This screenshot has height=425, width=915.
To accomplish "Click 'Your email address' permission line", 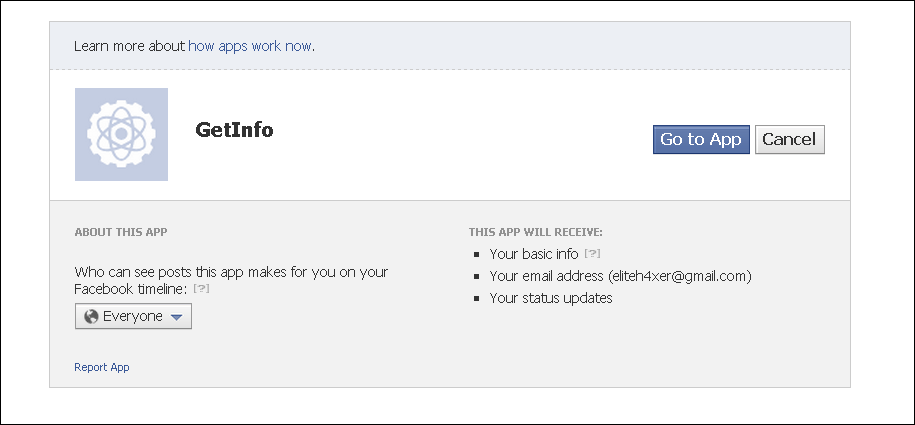I will pyautogui.click(x=620, y=276).
